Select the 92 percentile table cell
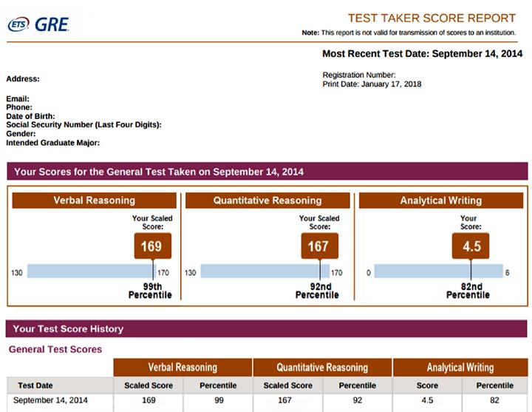This screenshot has width=532, height=412. coord(358,400)
